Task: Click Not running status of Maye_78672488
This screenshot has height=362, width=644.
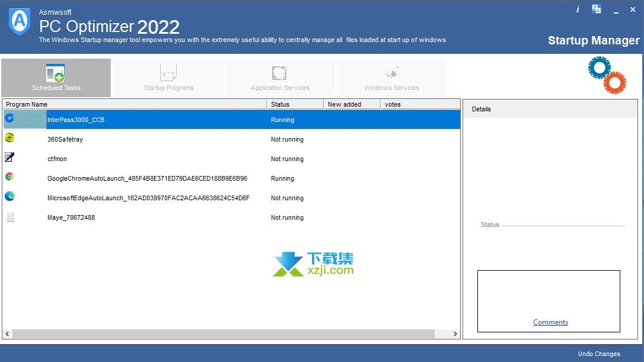Action: click(287, 217)
